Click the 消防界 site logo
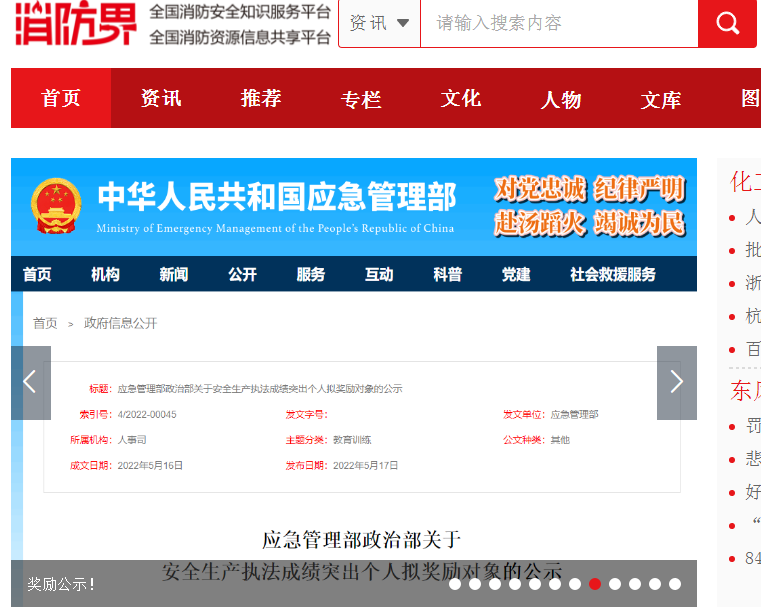This screenshot has height=607, width=761. (76, 23)
